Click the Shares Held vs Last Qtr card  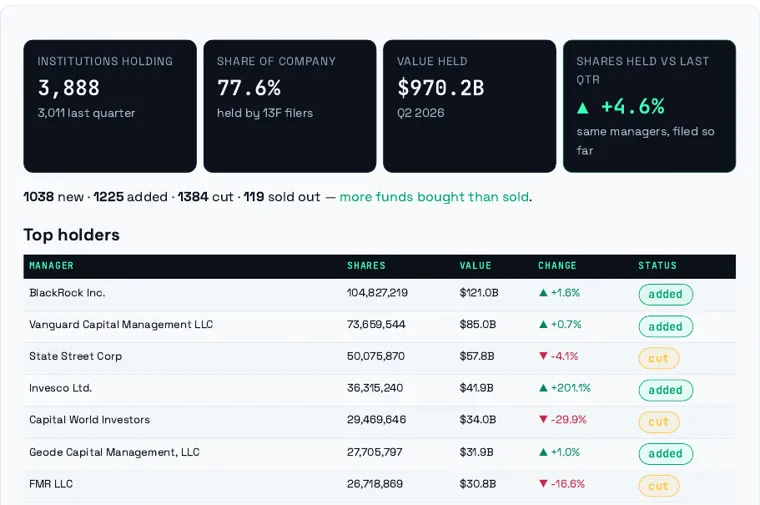pos(649,106)
